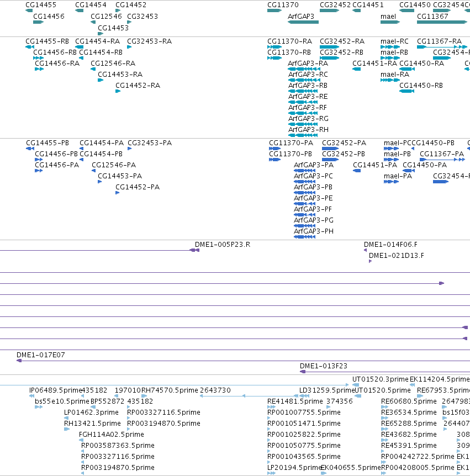Viewport: 470px width, 476px height.
Task: Select protein mael-PB
Action: pyautogui.click(x=392, y=160)
